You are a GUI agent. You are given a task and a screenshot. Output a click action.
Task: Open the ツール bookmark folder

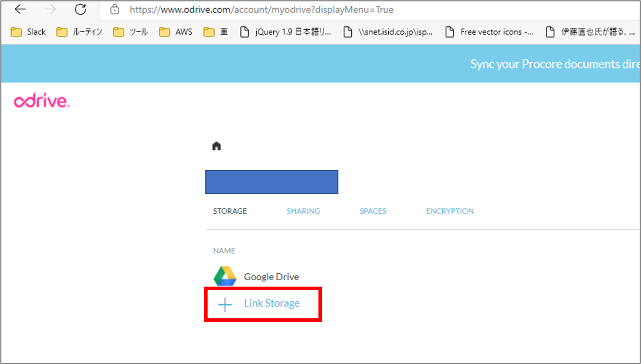(130, 32)
